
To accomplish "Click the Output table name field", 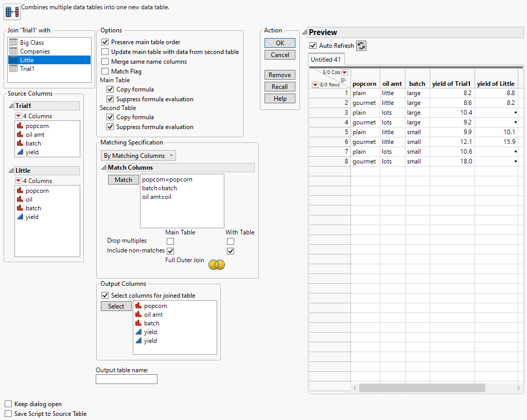I will [x=127, y=379].
